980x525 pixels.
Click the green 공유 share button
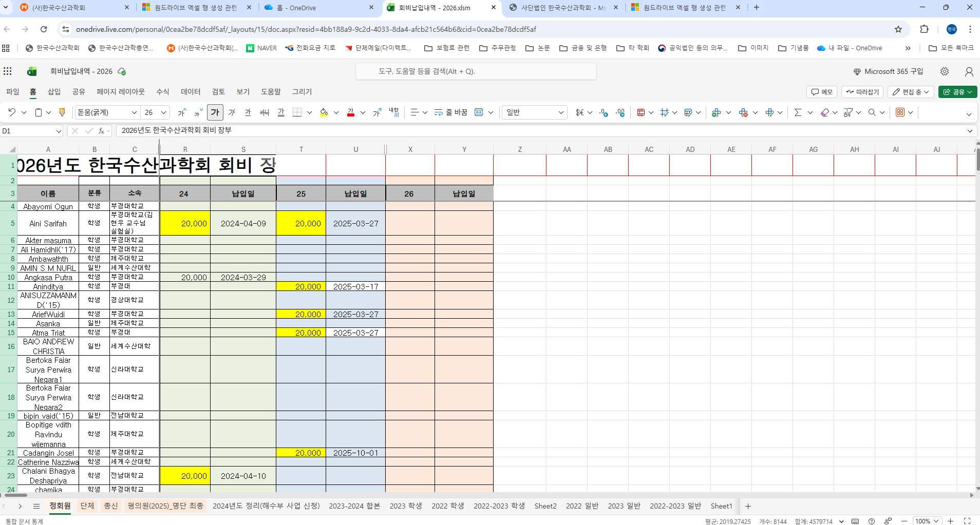[958, 92]
